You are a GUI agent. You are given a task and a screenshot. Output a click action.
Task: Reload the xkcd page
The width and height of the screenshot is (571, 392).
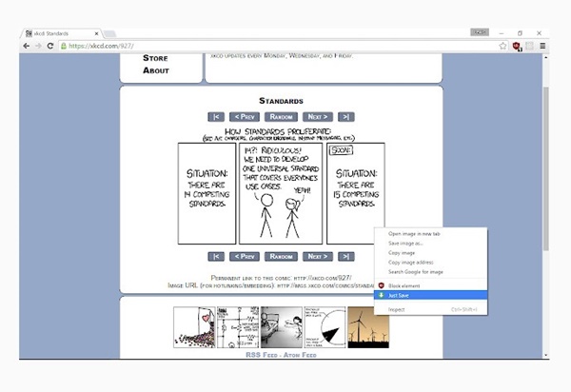[x=50, y=46]
